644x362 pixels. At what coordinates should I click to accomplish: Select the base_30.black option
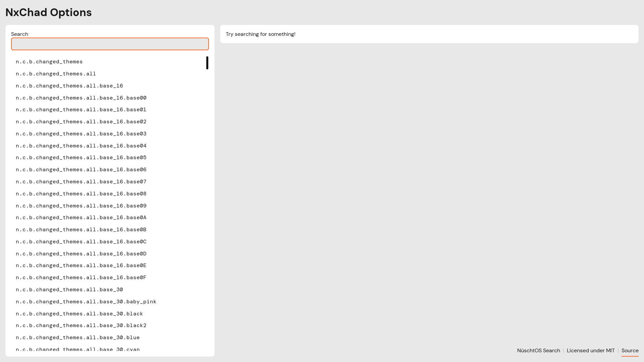[x=108, y=314]
